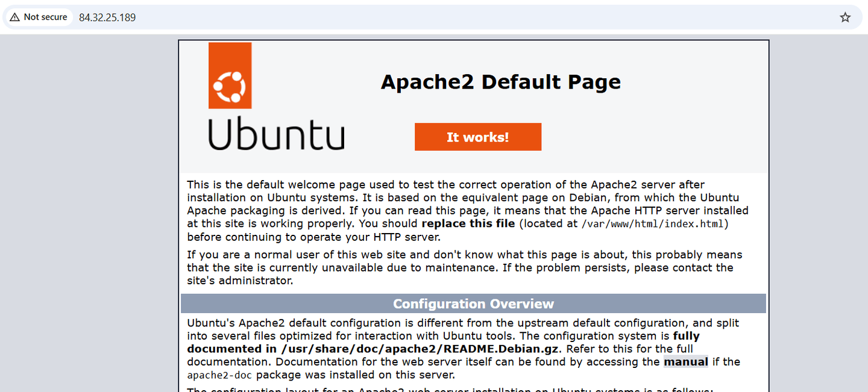Click the warning triangle icon in address bar
This screenshot has height=392, width=868.
[15, 17]
